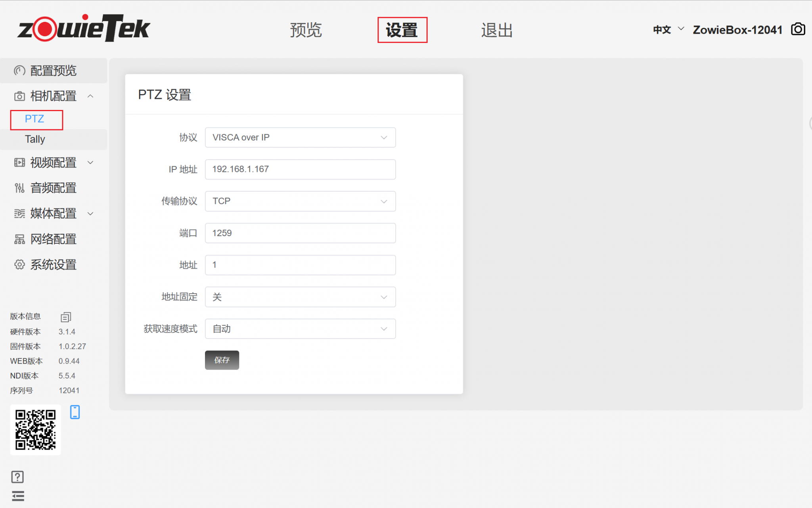Click the WEB版本 value 0.9.44
This screenshot has height=508, width=812.
(x=69, y=361)
